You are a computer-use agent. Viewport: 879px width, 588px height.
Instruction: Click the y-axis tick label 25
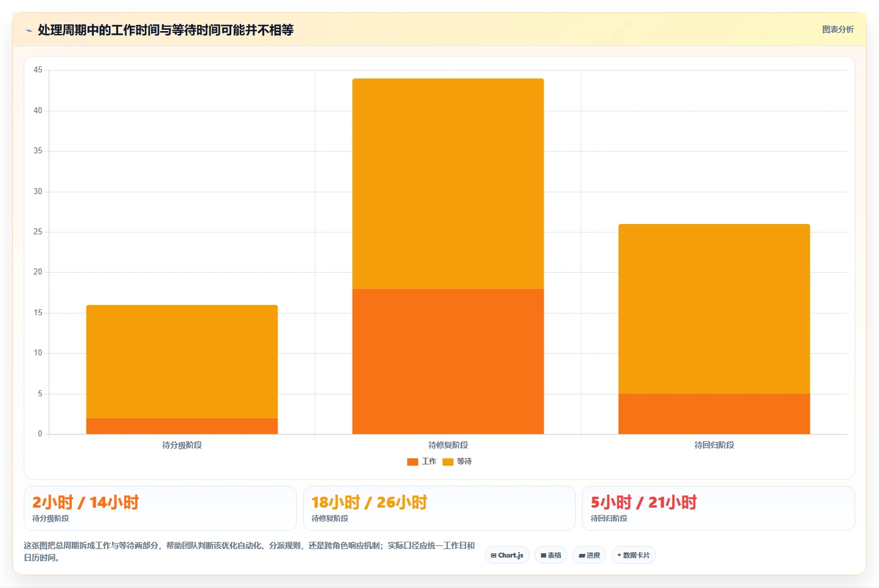pyautogui.click(x=38, y=232)
